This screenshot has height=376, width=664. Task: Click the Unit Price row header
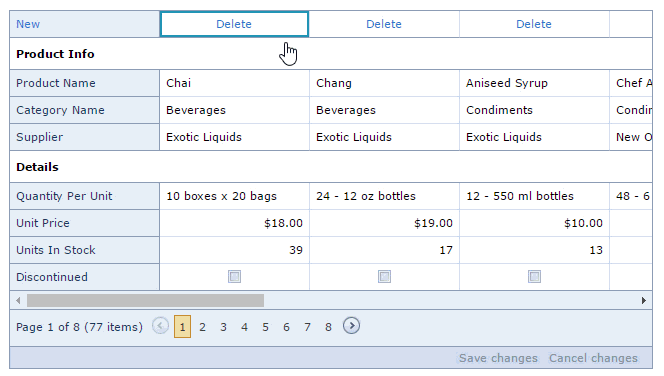coord(85,223)
